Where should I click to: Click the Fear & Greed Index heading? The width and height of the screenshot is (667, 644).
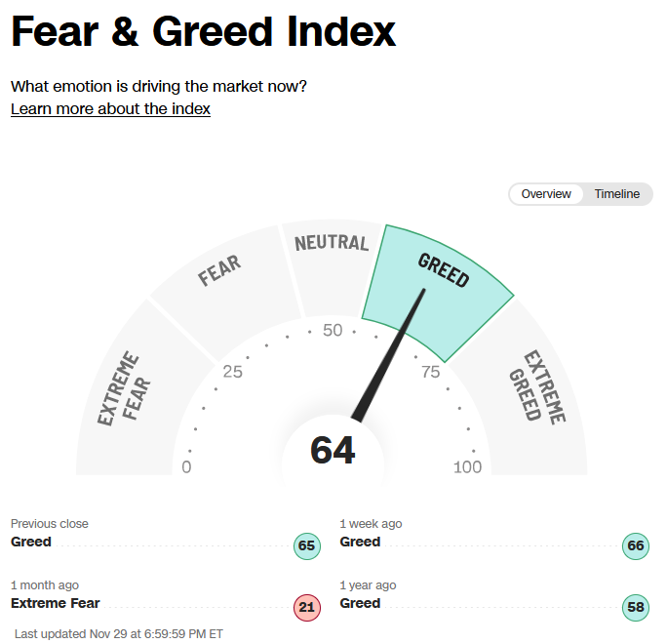pos(204,31)
